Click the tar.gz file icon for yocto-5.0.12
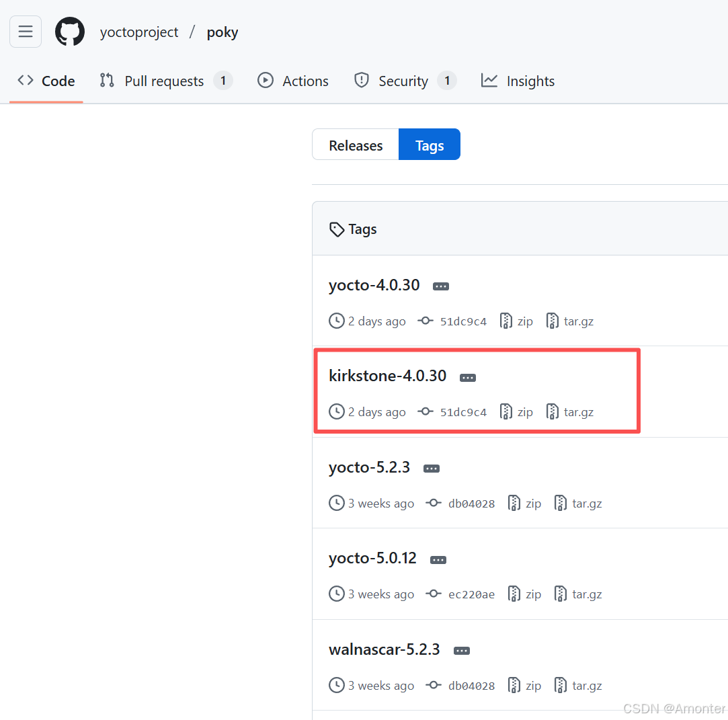Image resolution: width=728 pixels, height=720 pixels. [561, 593]
